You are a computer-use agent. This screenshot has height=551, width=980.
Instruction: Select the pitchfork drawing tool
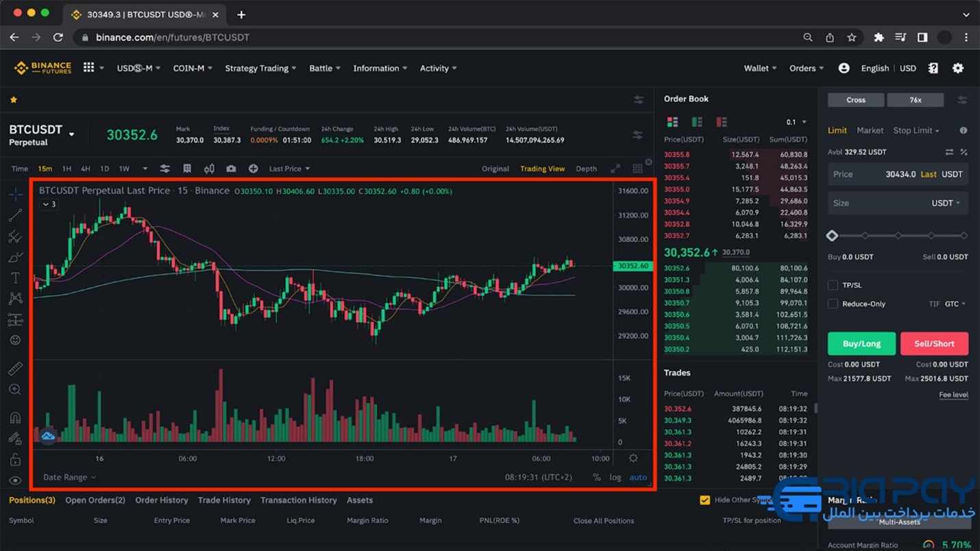[x=15, y=237]
